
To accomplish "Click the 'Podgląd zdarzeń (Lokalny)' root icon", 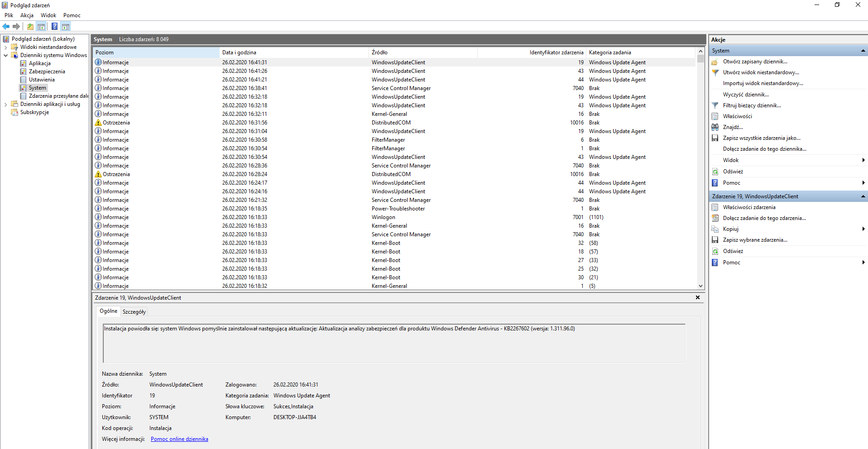I will [x=6, y=39].
